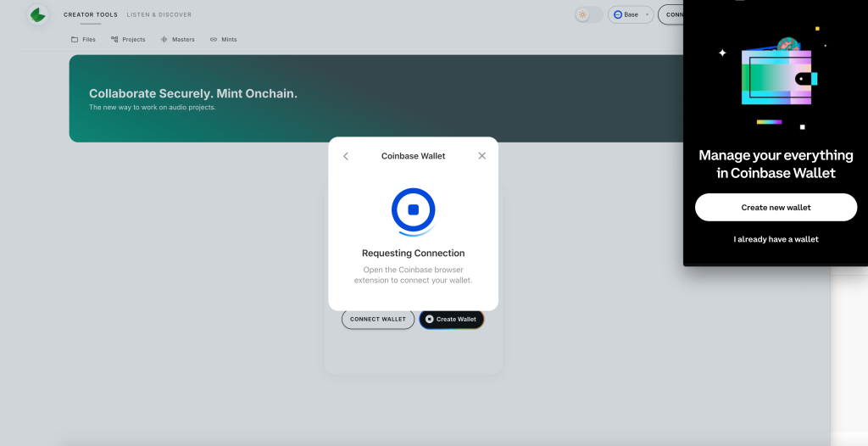The height and width of the screenshot is (446, 868).
Task: Close the Coinbase Wallet dialog
Action: pyautogui.click(x=482, y=156)
